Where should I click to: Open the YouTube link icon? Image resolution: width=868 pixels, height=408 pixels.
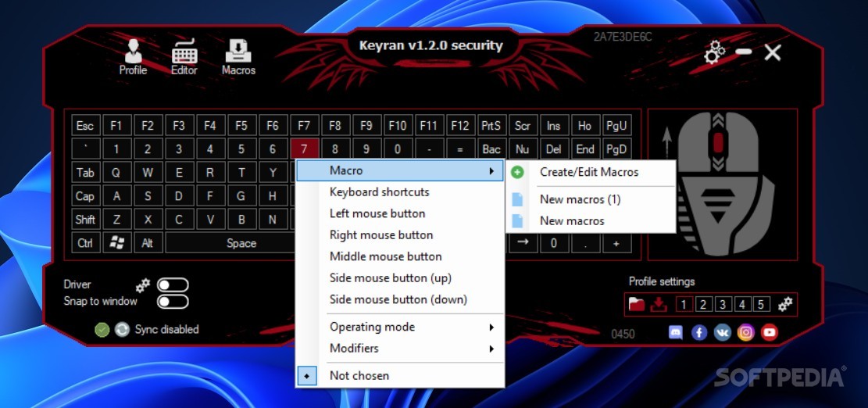(x=770, y=332)
